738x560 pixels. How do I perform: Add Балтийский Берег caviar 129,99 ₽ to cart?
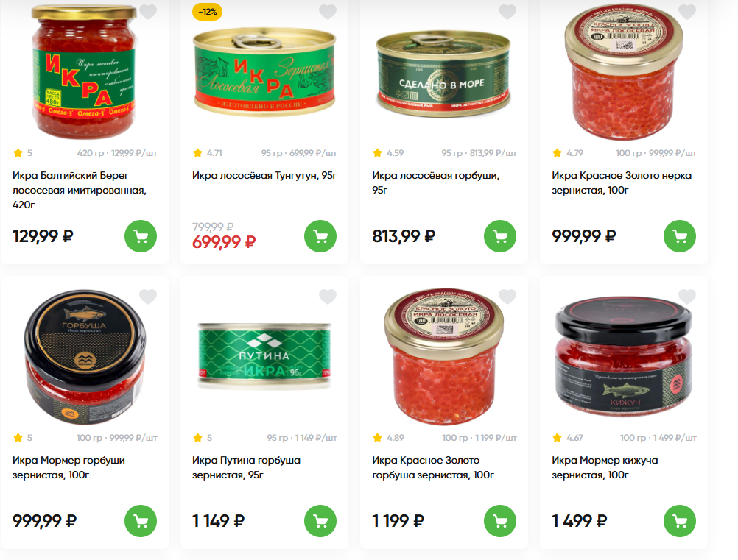click(x=141, y=236)
